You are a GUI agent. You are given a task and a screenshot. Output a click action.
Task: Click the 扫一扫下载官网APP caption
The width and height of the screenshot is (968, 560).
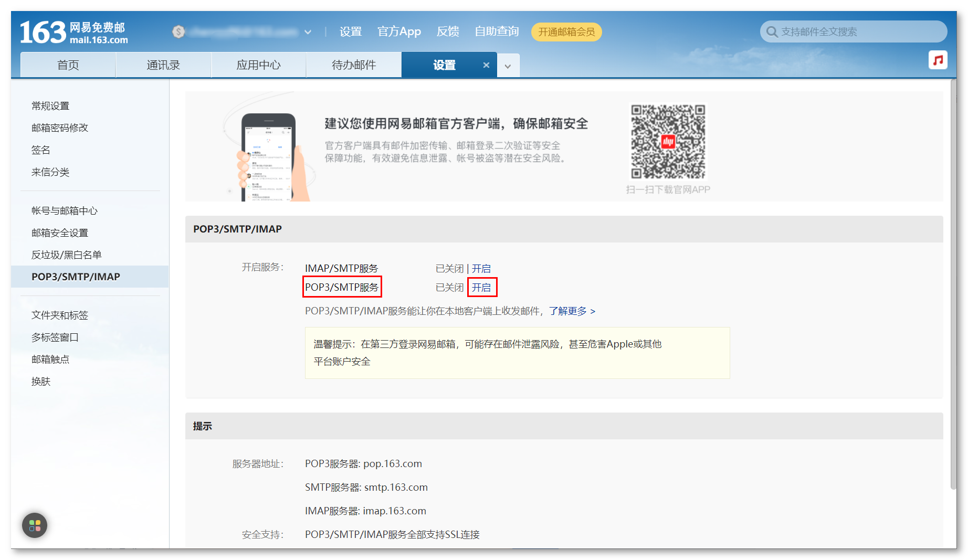click(668, 190)
